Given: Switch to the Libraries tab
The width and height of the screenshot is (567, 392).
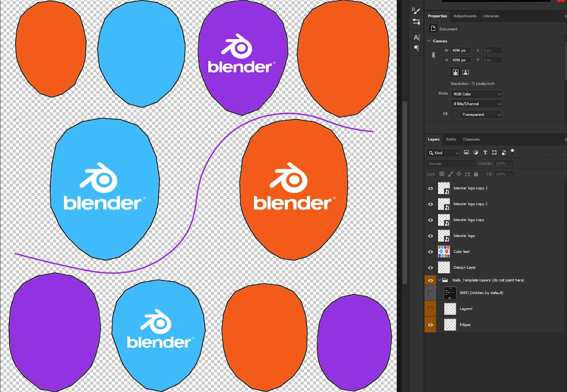Looking at the screenshot, I should point(491,16).
